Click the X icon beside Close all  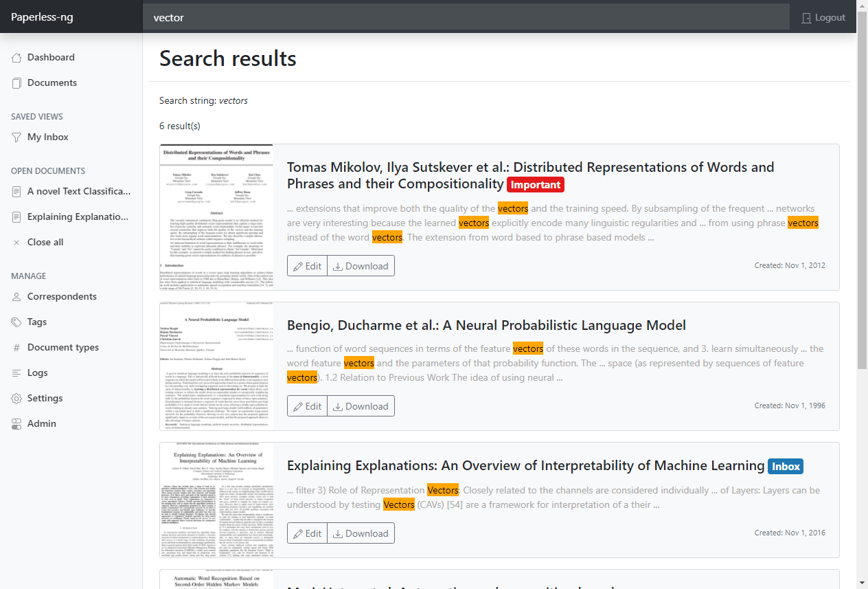(x=16, y=243)
